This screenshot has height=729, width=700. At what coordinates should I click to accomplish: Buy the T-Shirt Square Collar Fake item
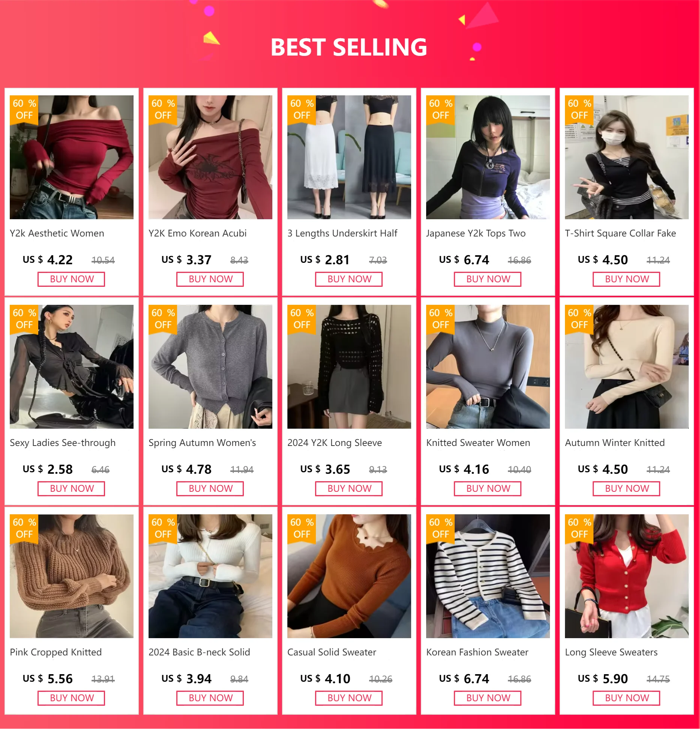626,279
